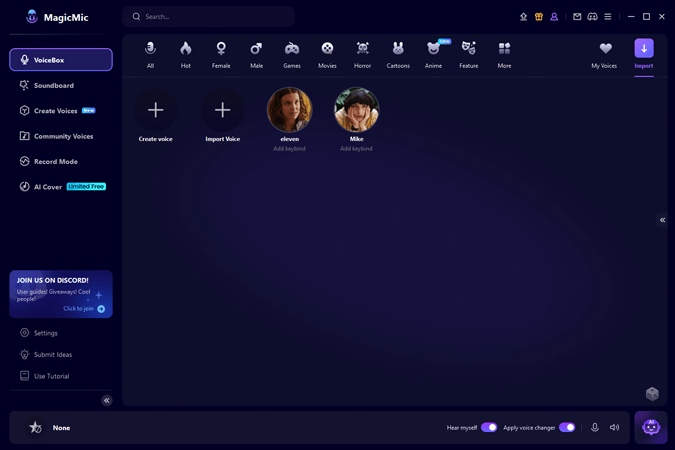Select the Mike voice thumbnail
The image size is (675, 450).
[356, 110]
